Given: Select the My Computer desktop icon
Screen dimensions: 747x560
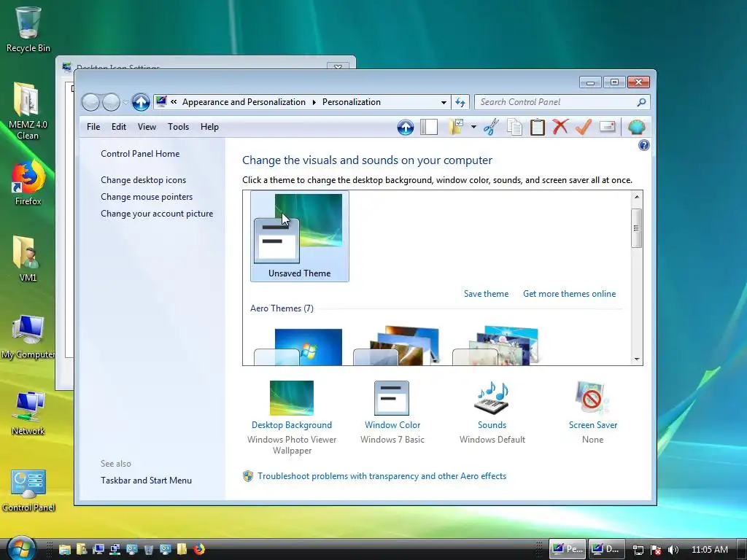Looking at the screenshot, I should [28, 337].
